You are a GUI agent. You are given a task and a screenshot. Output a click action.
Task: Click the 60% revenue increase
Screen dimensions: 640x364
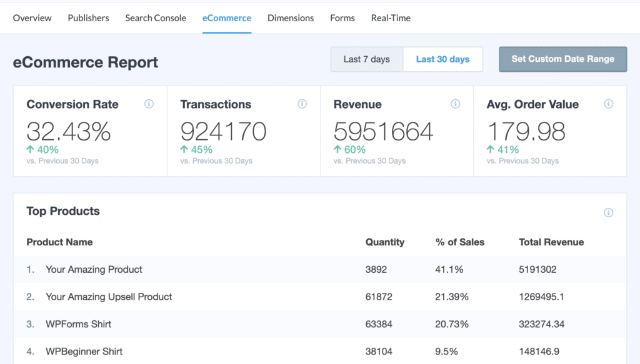click(x=349, y=150)
